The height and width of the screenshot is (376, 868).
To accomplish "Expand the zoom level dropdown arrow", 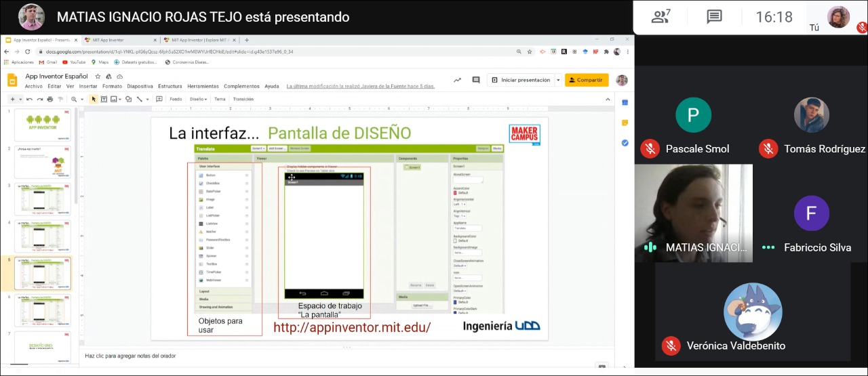I will pos(81,99).
